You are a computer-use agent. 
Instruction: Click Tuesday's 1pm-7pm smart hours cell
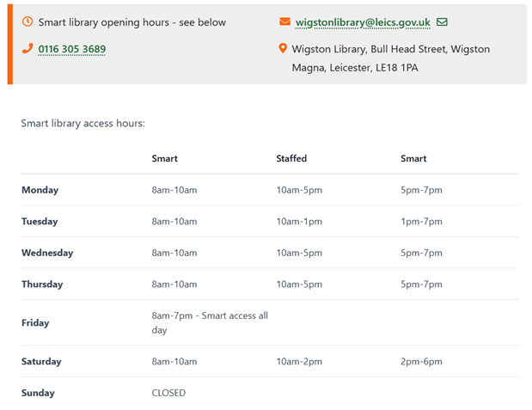point(421,222)
